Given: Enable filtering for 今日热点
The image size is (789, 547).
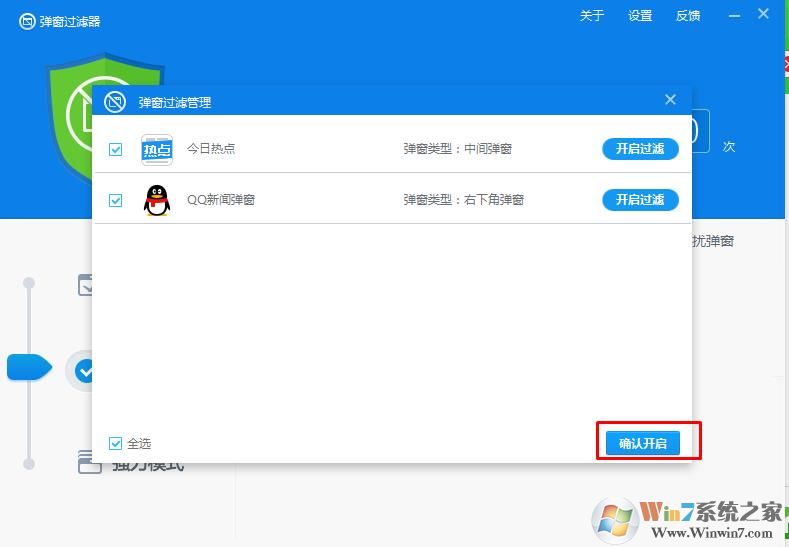Looking at the screenshot, I should [640, 149].
